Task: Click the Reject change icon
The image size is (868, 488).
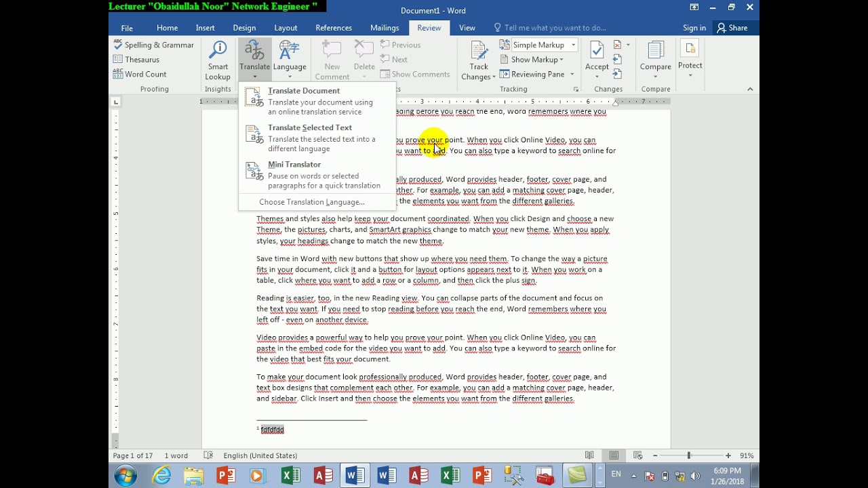Action: coord(617,45)
